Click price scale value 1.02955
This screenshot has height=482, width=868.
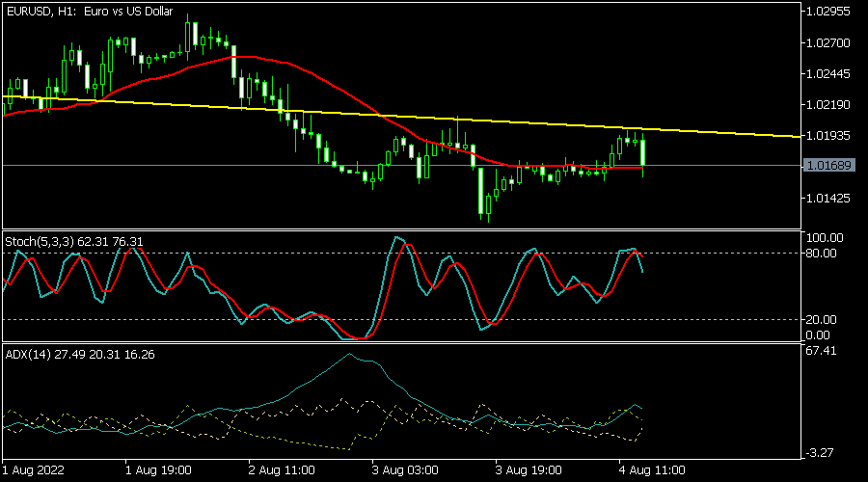click(828, 12)
